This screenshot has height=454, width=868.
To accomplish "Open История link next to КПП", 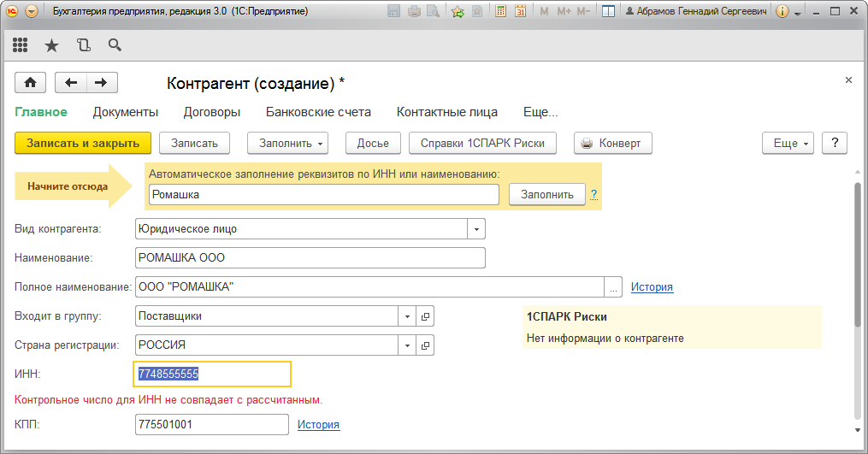I will 318,425.
